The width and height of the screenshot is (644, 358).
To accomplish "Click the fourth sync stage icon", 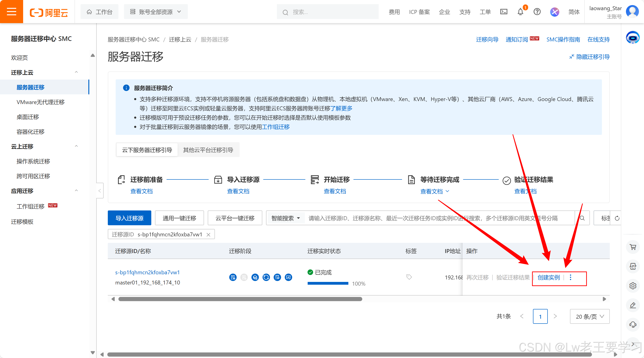I will click(x=266, y=277).
